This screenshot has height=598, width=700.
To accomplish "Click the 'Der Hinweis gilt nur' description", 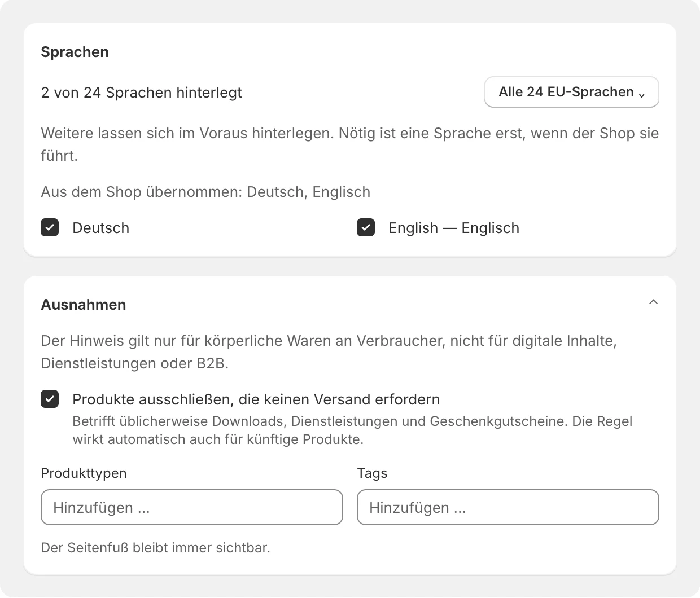I will pos(329,352).
